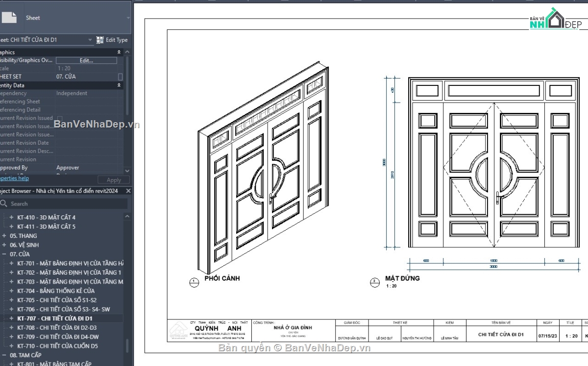Select the MẶT ĐỨNG view title on the sheet
Screen dimensions: 588x366
(x=402, y=279)
